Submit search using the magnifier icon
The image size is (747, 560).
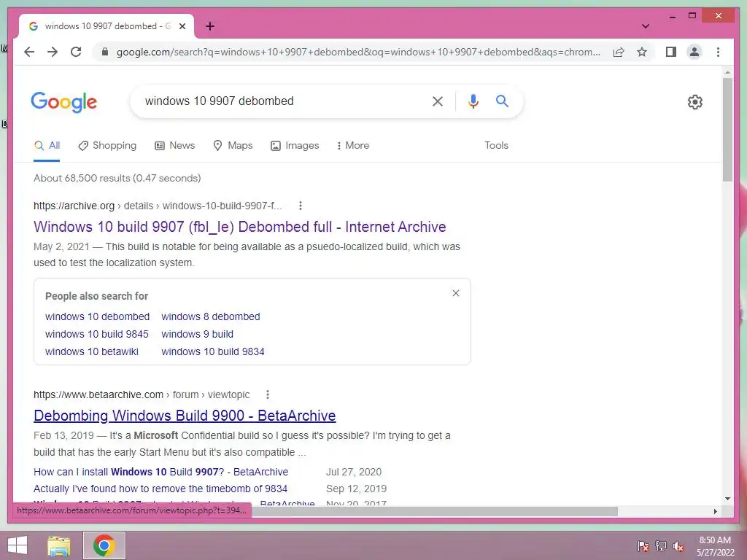[x=502, y=101]
